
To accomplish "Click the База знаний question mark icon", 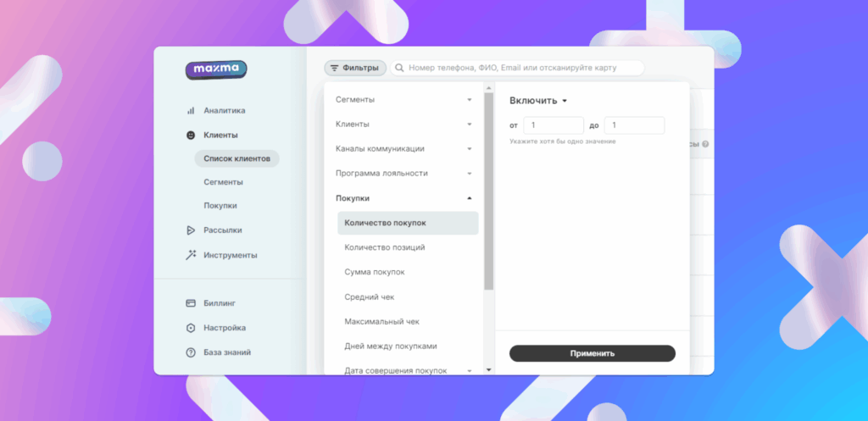I will [191, 352].
